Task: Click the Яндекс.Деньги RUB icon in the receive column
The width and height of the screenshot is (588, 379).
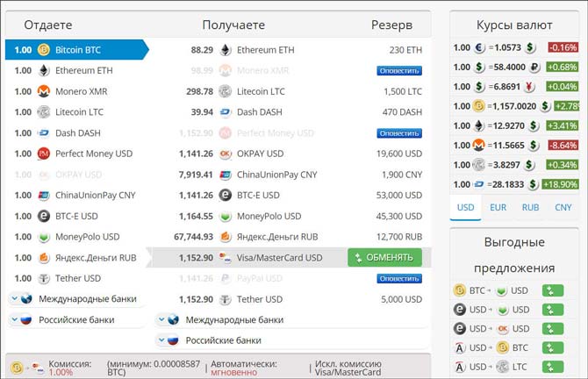Action: tap(226, 237)
